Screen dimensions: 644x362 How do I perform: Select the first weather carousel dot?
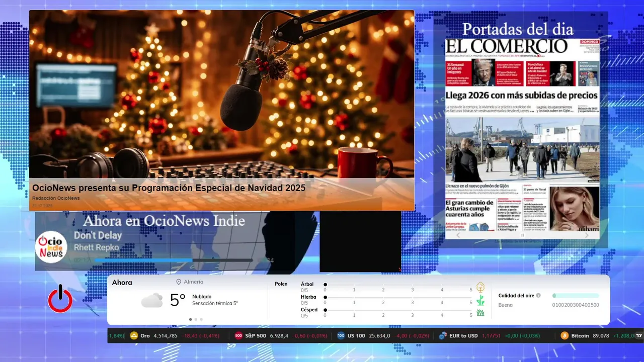coord(190,319)
